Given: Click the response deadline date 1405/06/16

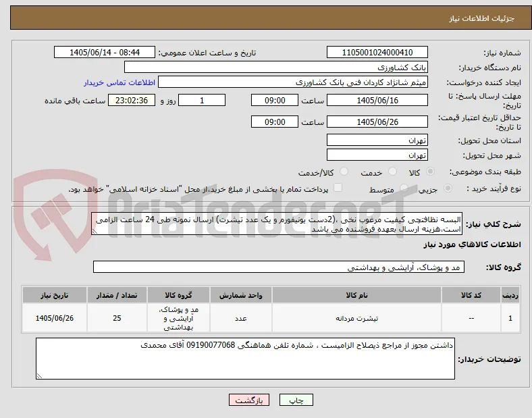Looking at the screenshot, I should [x=377, y=101].
